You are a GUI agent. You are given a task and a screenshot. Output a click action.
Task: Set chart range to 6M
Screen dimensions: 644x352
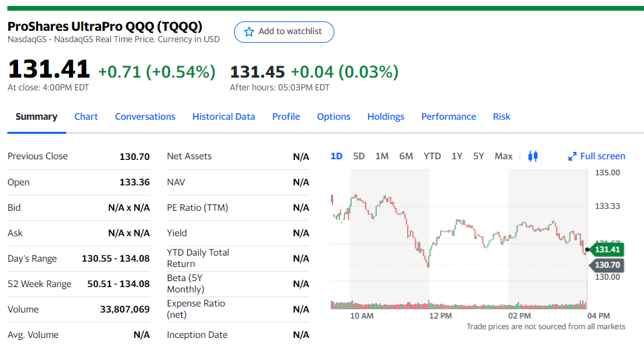point(406,157)
